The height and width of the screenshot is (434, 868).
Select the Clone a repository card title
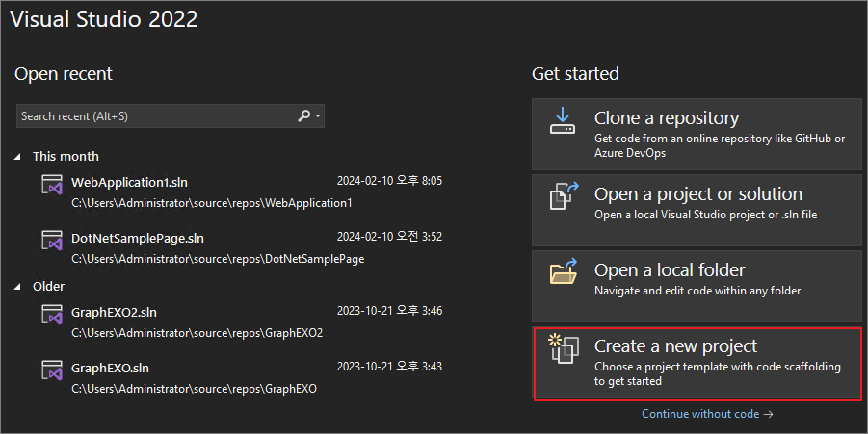click(667, 117)
